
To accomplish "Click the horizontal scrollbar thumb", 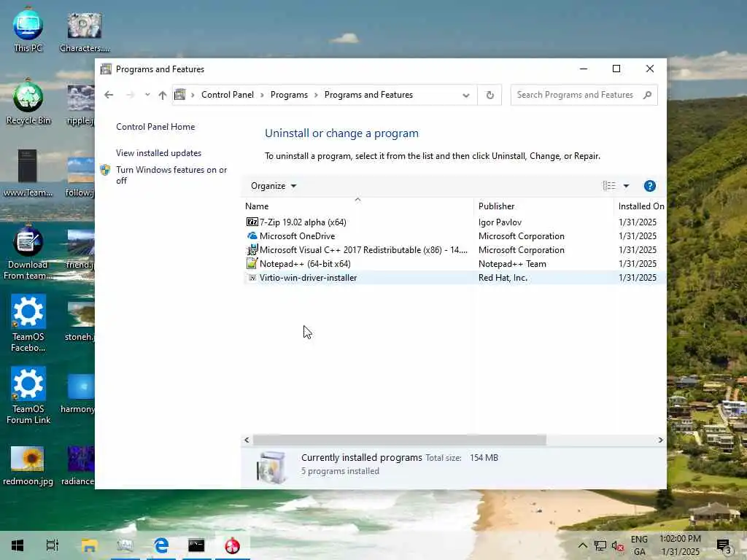I will coord(399,440).
